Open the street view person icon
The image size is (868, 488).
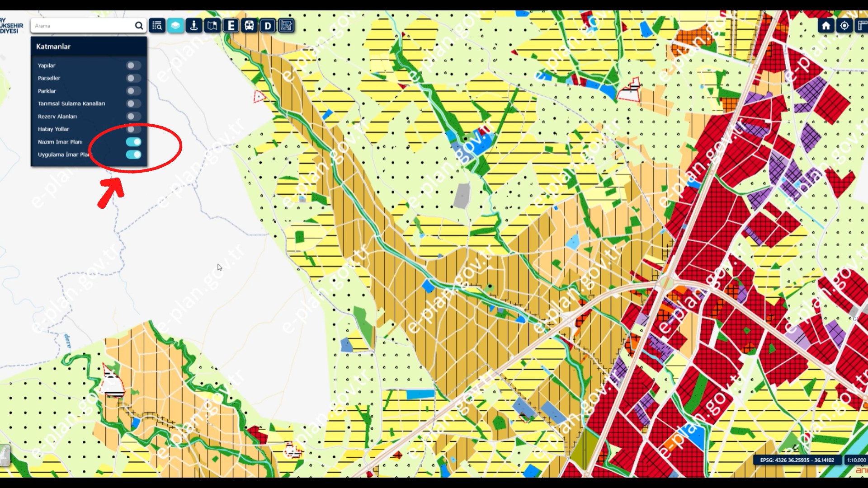[194, 26]
